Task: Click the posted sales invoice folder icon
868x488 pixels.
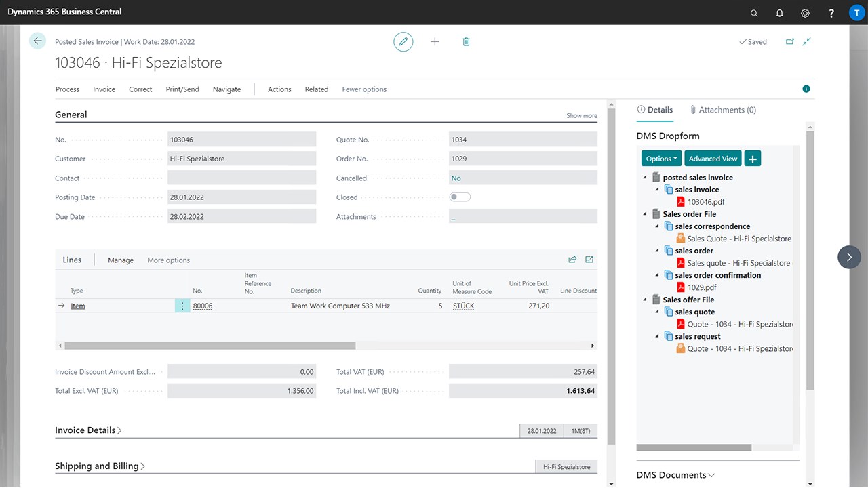Action: click(x=656, y=178)
